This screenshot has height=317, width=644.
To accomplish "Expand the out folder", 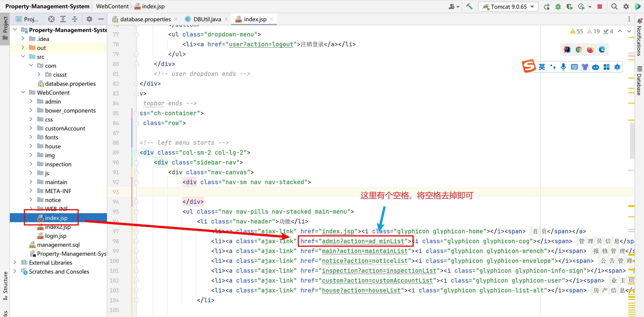I will click(x=23, y=47).
